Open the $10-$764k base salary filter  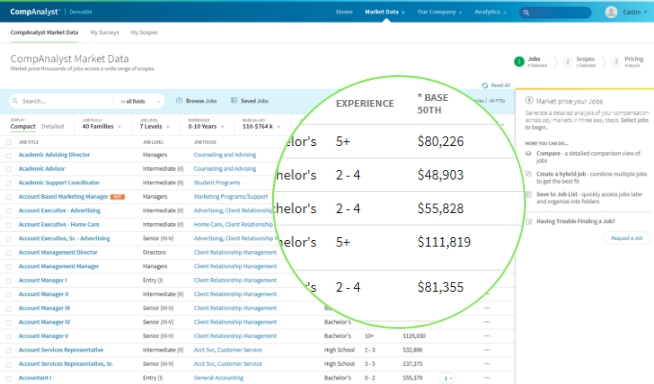tap(262, 126)
